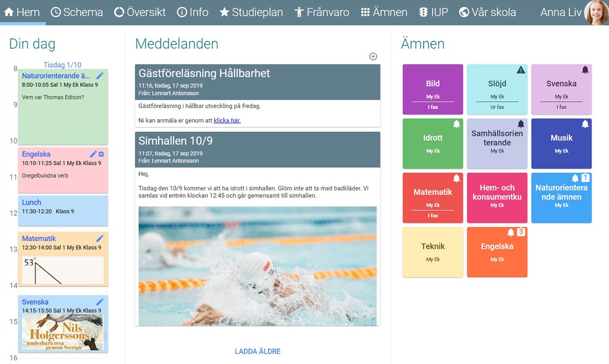Screen dimensions: 609x364
Task: Click the bell on Svenska subject tile
Action: [x=585, y=70]
